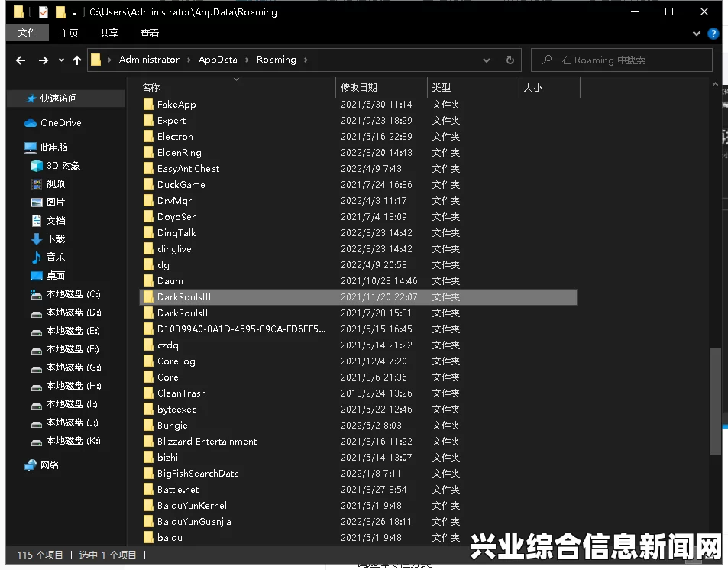Select the CleanTrash folder name

click(x=182, y=393)
